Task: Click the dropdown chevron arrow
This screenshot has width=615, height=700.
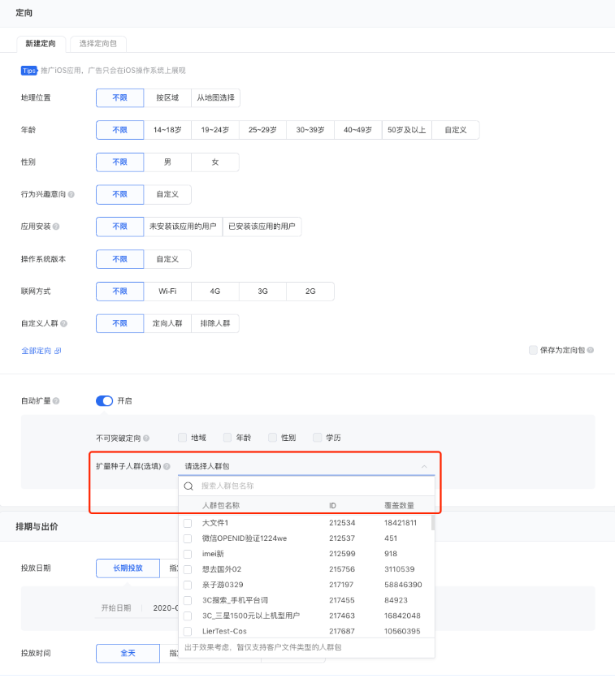Action: tap(424, 466)
